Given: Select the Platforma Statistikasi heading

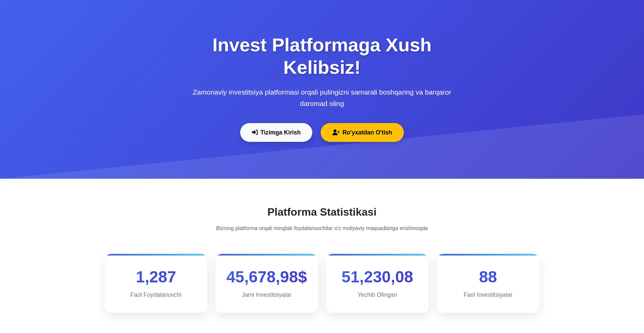Looking at the screenshot, I should 322,212.
